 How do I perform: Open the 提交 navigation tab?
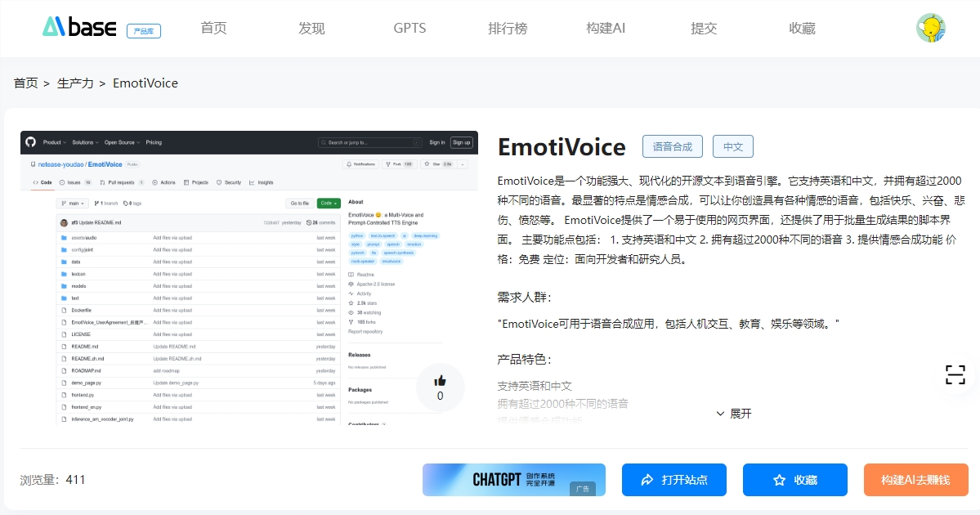(x=704, y=28)
